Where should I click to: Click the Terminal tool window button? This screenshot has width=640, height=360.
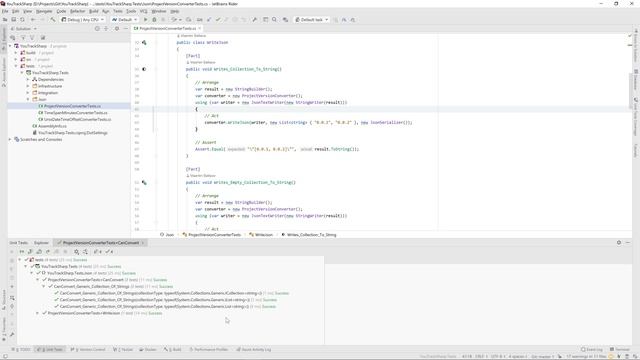620,349
